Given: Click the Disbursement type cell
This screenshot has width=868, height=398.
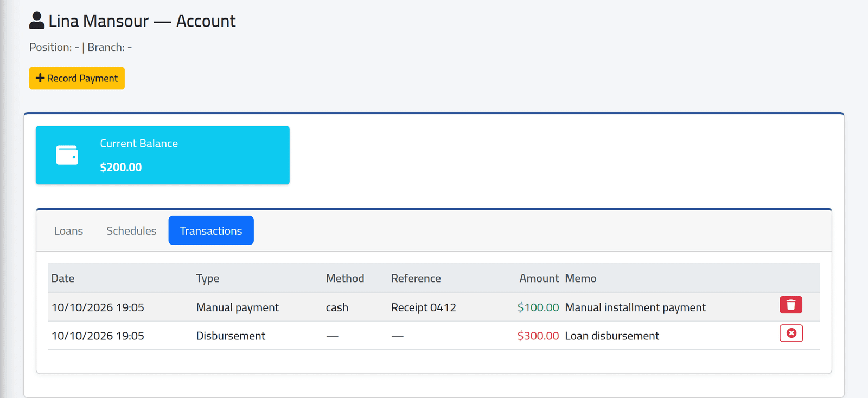Looking at the screenshot, I should click(231, 336).
